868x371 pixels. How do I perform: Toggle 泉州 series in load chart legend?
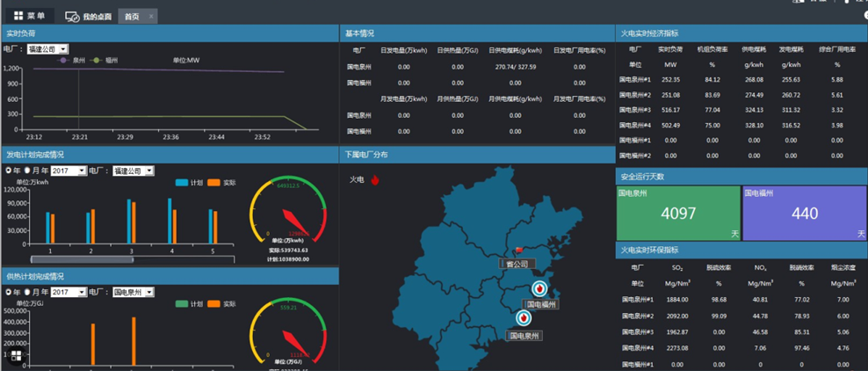70,61
